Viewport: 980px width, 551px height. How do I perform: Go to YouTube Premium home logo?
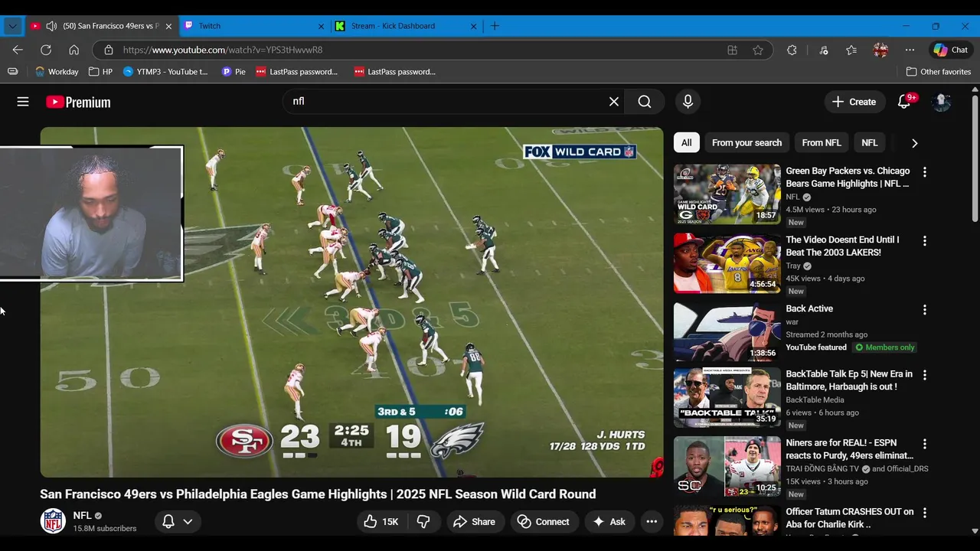(78, 102)
